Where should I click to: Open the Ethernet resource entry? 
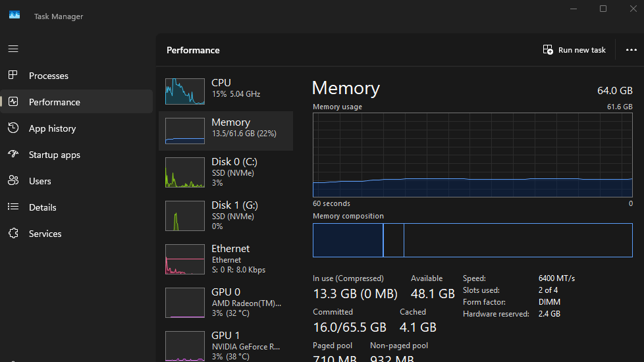[x=226, y=259]
